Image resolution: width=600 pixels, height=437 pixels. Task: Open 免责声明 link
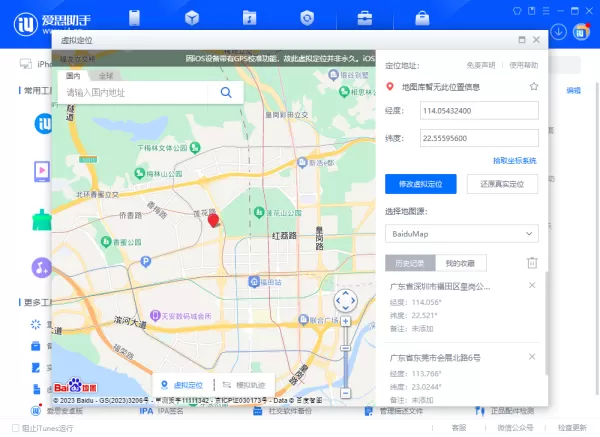(481, 65)
